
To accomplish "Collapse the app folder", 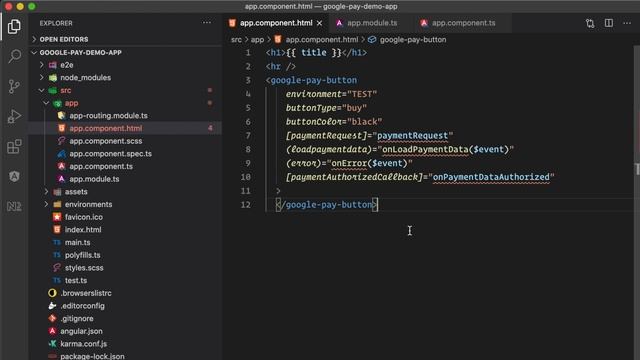I will point(71,103).
